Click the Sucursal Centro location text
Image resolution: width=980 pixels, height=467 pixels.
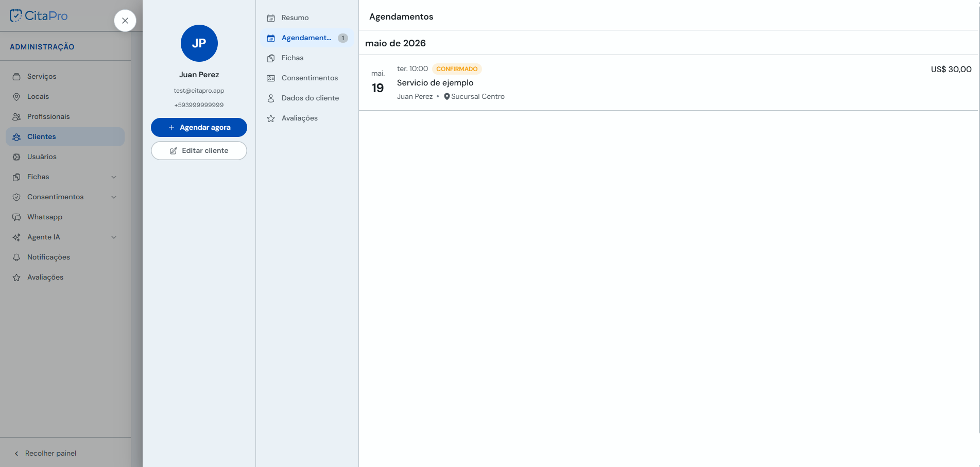point(478,96)
